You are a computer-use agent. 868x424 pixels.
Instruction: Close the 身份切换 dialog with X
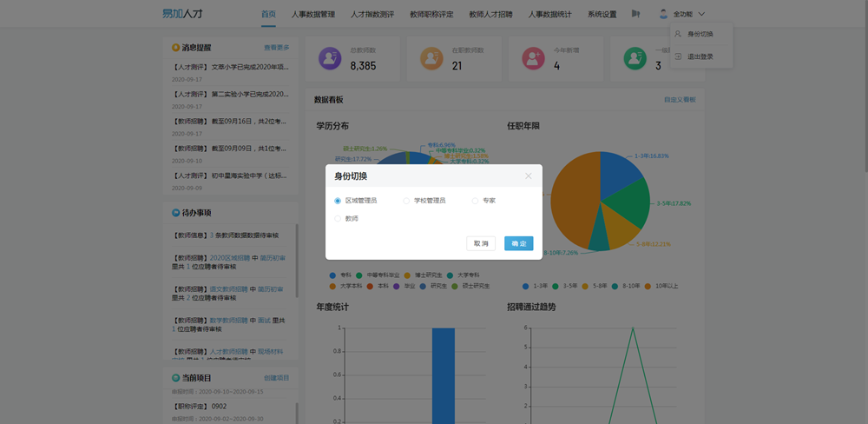click(528, 176)
